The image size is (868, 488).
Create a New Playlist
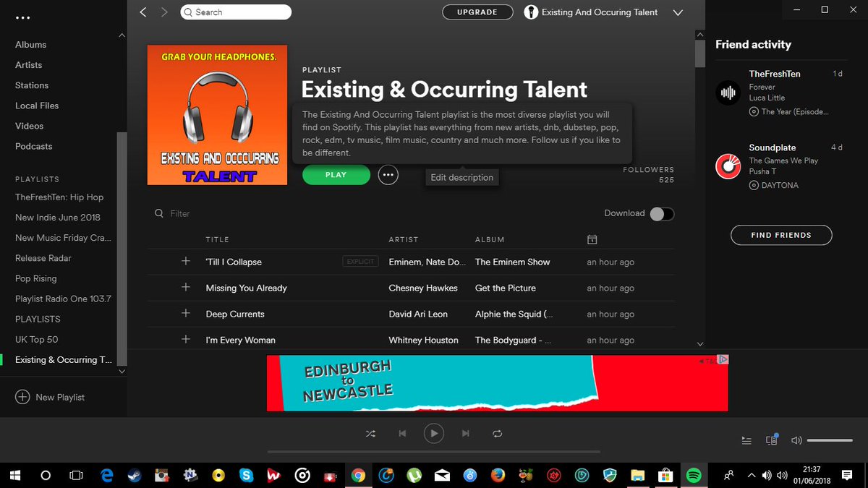[x=50, y=397]
